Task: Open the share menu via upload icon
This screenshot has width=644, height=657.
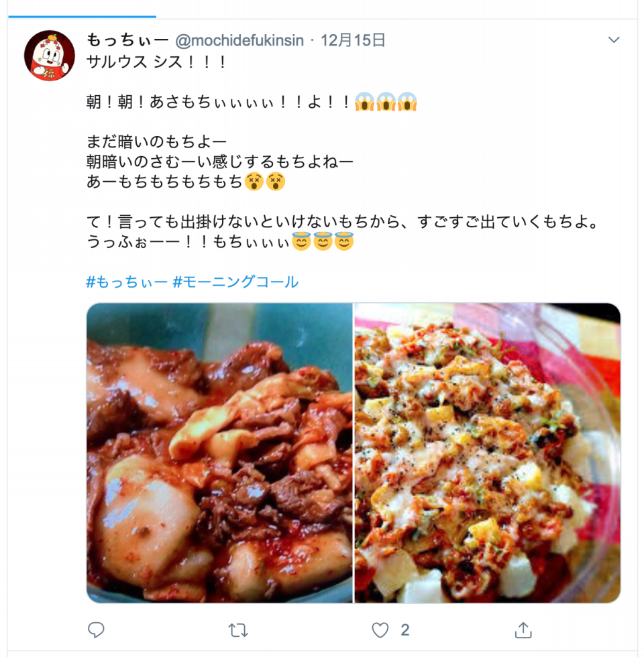Action: pos(523,630)
